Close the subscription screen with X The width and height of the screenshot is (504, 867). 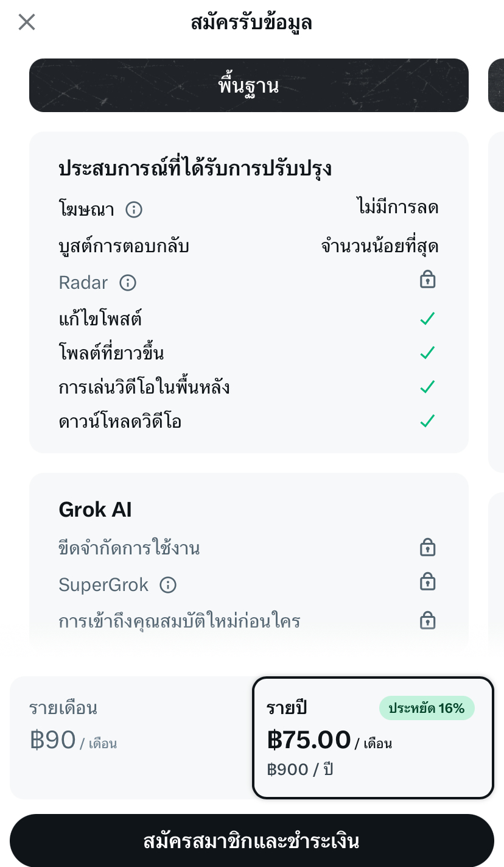pyautogui.click(x=27, y=23)
